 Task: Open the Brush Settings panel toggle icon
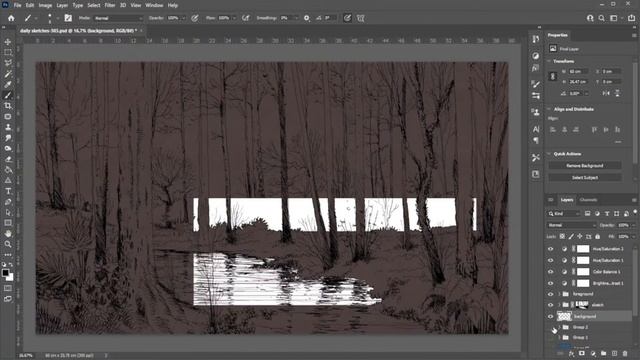click(68, 18)
